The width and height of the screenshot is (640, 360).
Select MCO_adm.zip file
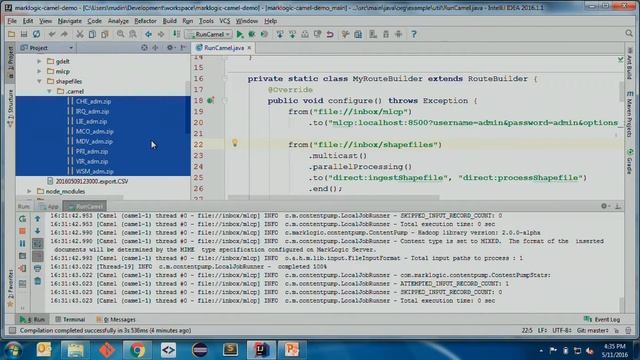coord(94,131)
